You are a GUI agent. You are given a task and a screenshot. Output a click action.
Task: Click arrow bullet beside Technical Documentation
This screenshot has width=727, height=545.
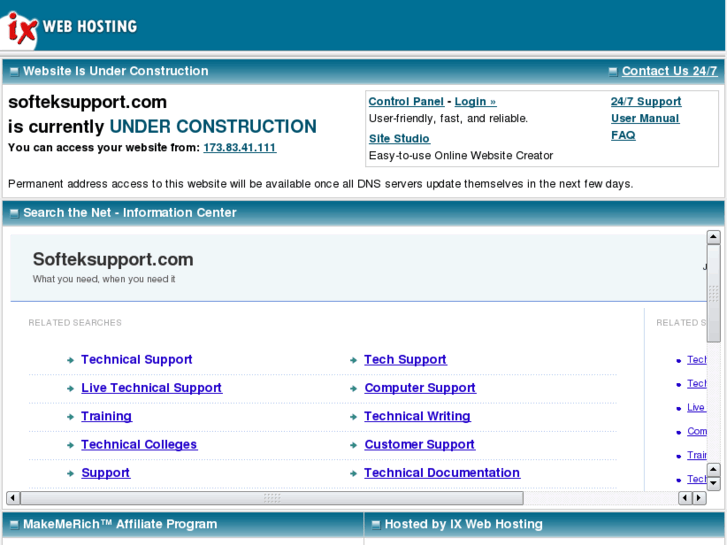click(353, 474)
